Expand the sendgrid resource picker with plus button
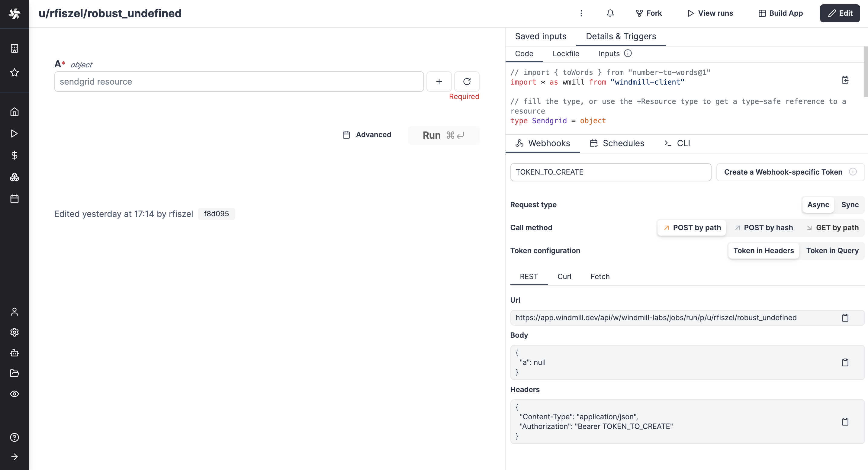This screenshot has width=868, height=470. tap(439, 82)
